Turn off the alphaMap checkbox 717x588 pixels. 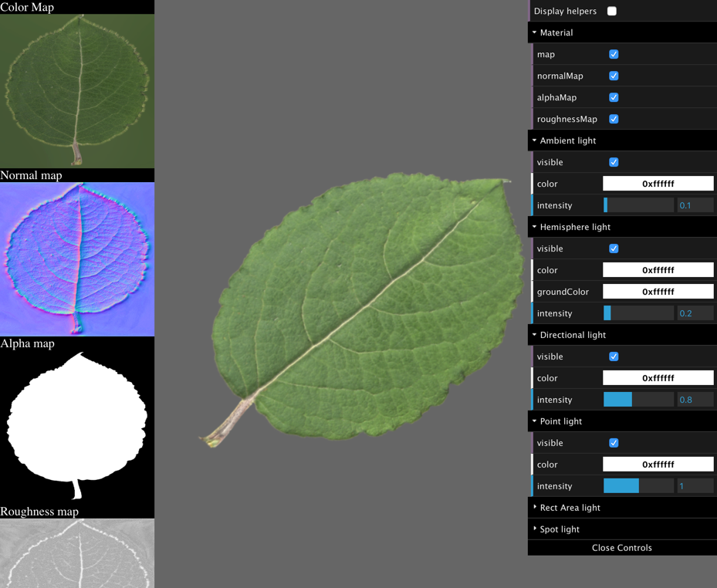[x=614, y=97]
